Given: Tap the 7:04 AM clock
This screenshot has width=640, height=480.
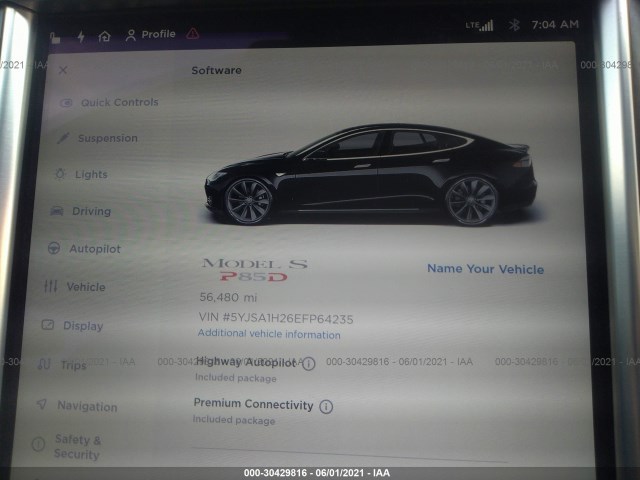Looking at the screenshot, I should point(555,24).
